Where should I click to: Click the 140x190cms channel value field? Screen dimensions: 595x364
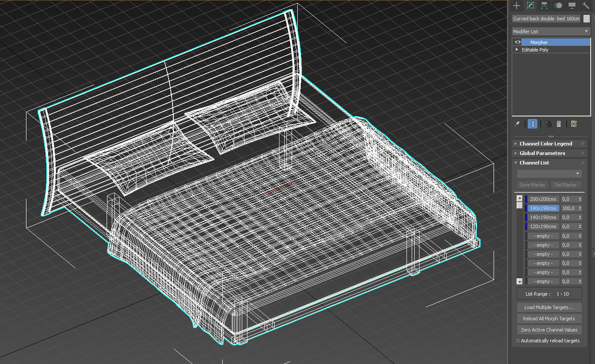[x=569, y=217]
